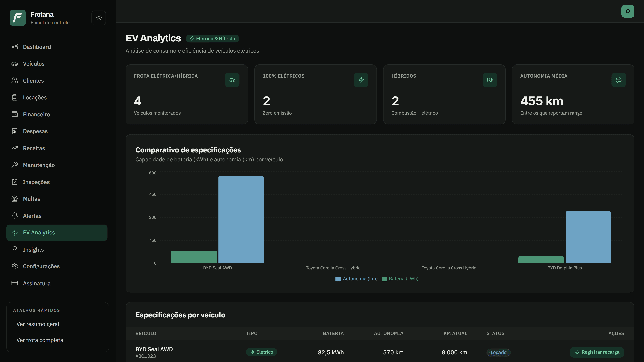Click BYD Seal AWD vehicle name in table

[x=154, y=349]
